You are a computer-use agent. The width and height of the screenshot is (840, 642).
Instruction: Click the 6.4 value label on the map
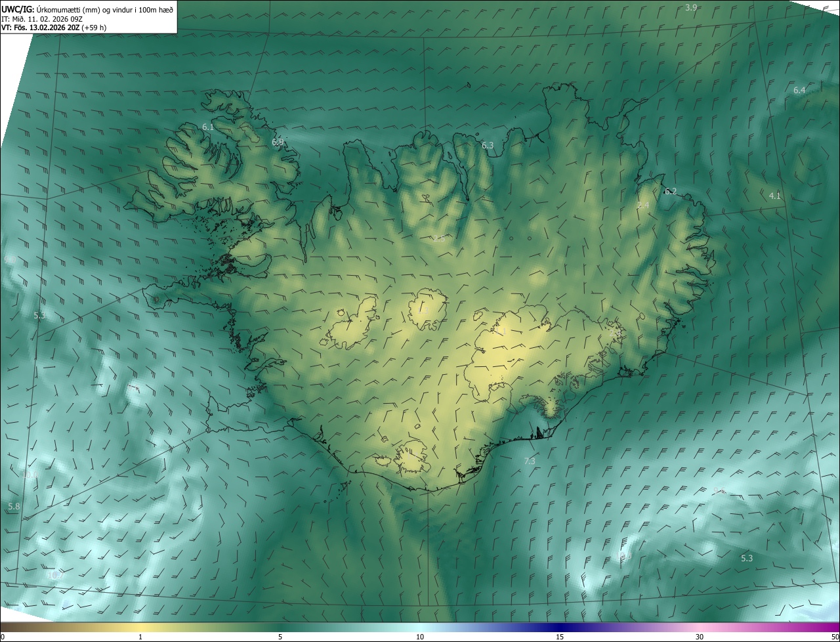coord(799,90)
